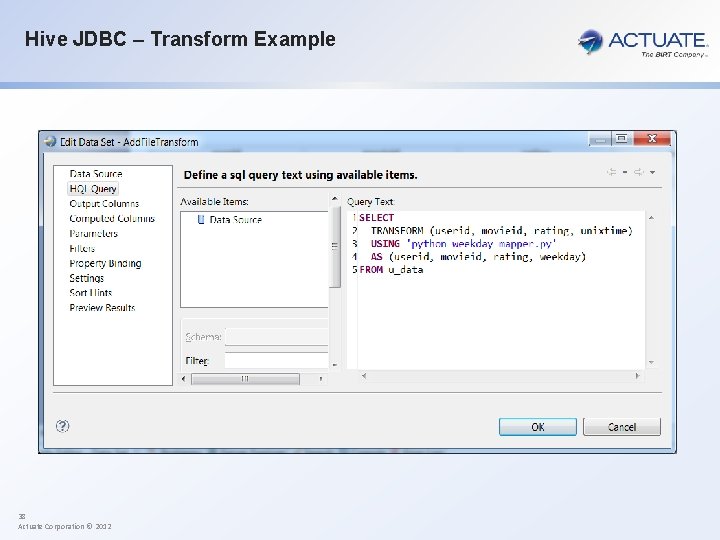Close the Edit Data Set dialog
Viewport: 720px width, 540px height.
(x=652, y=138)
